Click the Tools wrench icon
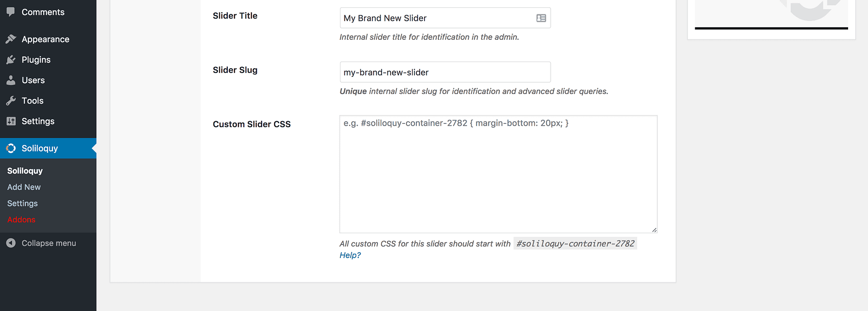The image size is (868, 311). click(x=11, y=101)
